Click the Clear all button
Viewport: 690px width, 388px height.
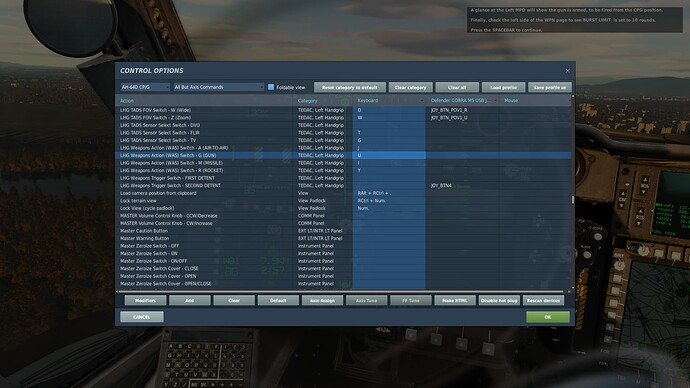(x=457, y=87)
